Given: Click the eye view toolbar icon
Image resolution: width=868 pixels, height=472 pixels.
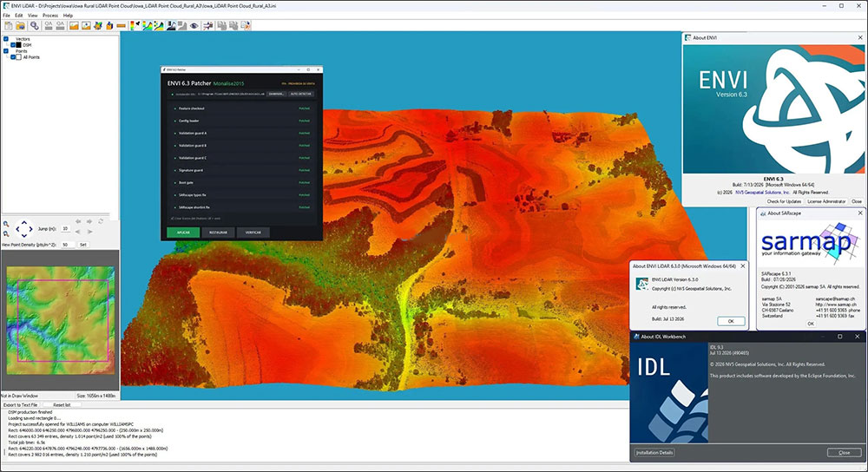Looking at the screenshot, I should [x=194, y=25].
